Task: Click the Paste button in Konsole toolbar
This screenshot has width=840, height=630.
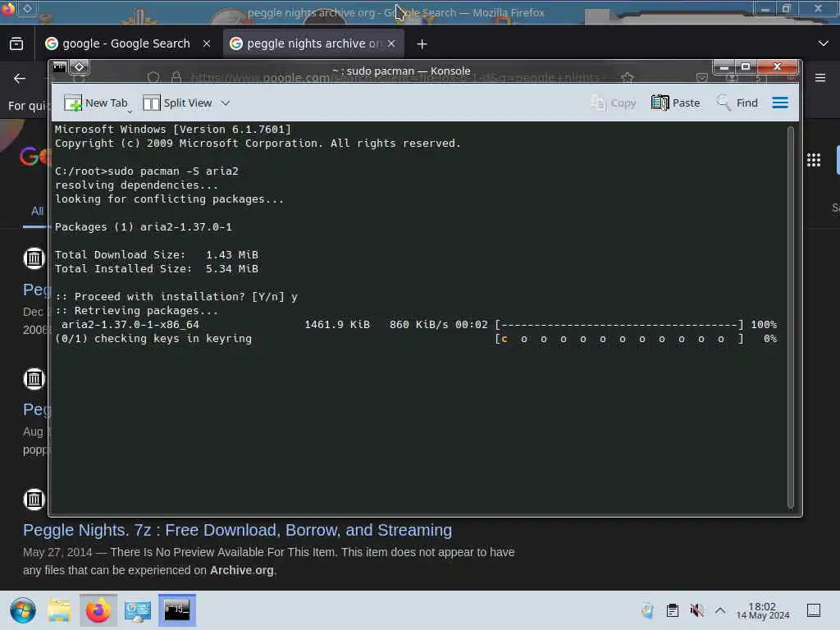Action: point(676,103)
